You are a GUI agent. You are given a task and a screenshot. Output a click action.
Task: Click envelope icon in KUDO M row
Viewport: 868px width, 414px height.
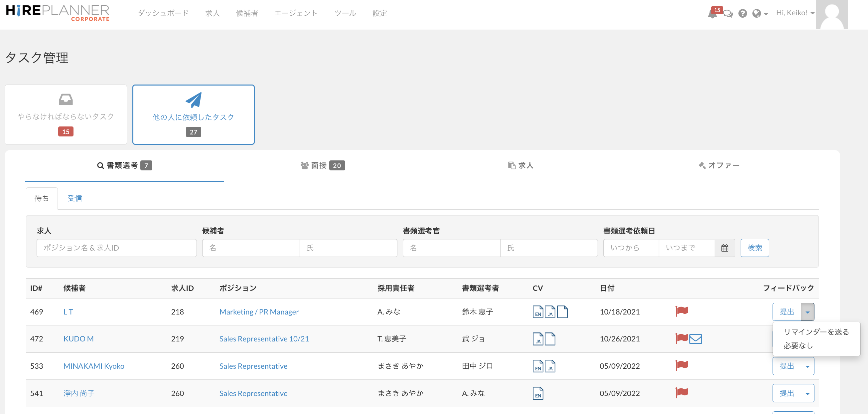tap(695, 339)
